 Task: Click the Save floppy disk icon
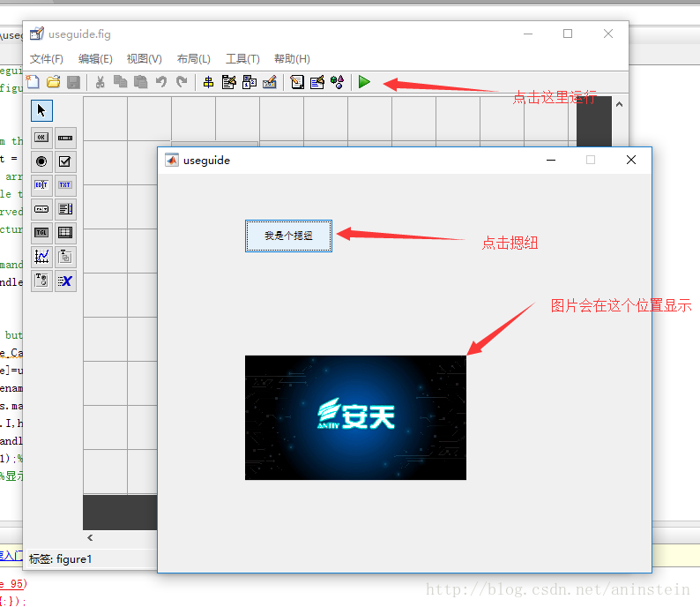[x=73, y=82]
